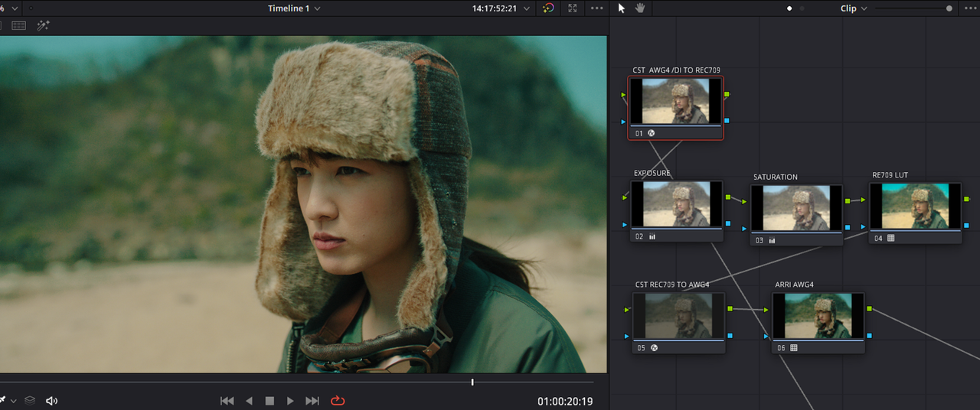Select the ARRI AWG4 node 06 thumbnail
The height and width of the screenshot is (410, 980).
pos(818,317)
